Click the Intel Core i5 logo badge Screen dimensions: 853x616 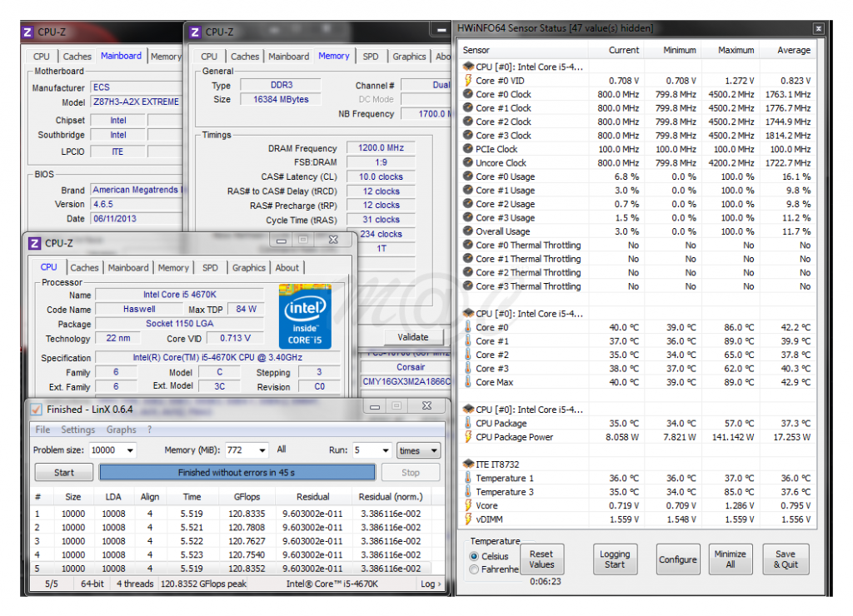[305, 316]
